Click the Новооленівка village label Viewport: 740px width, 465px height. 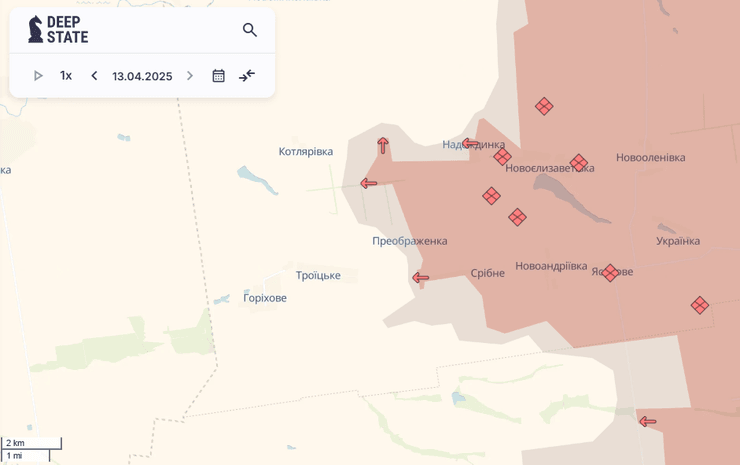651,158
